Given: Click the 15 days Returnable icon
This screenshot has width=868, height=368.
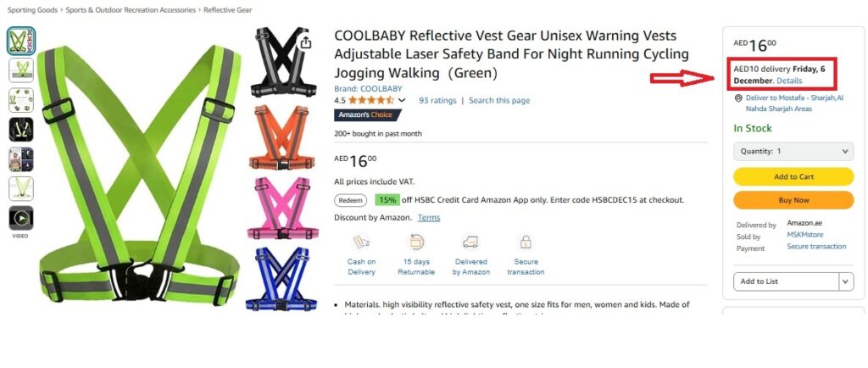Looking at the screenshot, I should click(x=415, y=243).
